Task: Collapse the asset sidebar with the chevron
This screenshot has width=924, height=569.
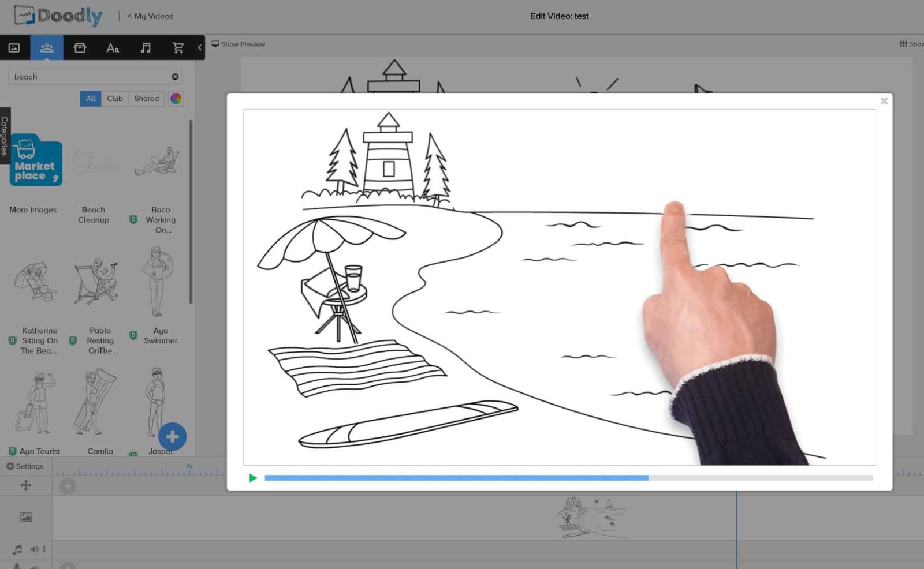Action: click(199, 48)
